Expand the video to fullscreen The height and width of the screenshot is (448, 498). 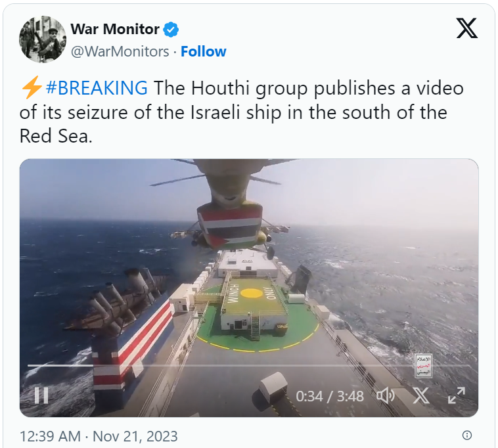pos(457,395)
